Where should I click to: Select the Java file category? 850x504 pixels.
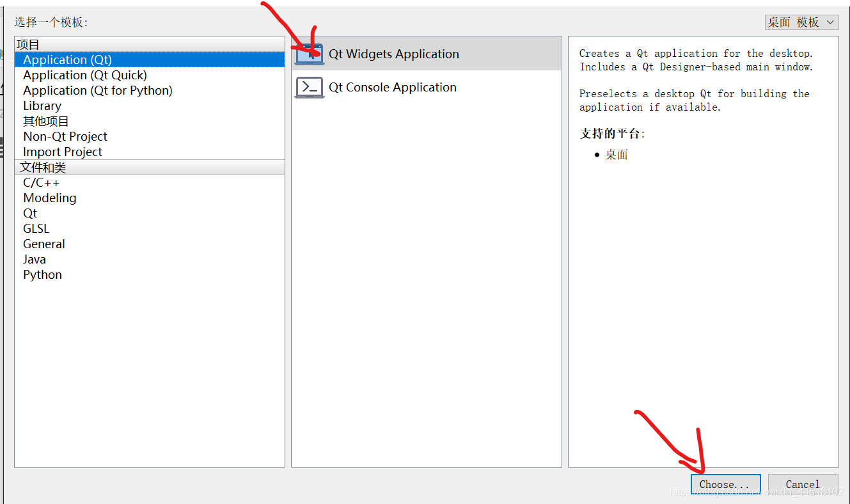[x=150, y=259]
